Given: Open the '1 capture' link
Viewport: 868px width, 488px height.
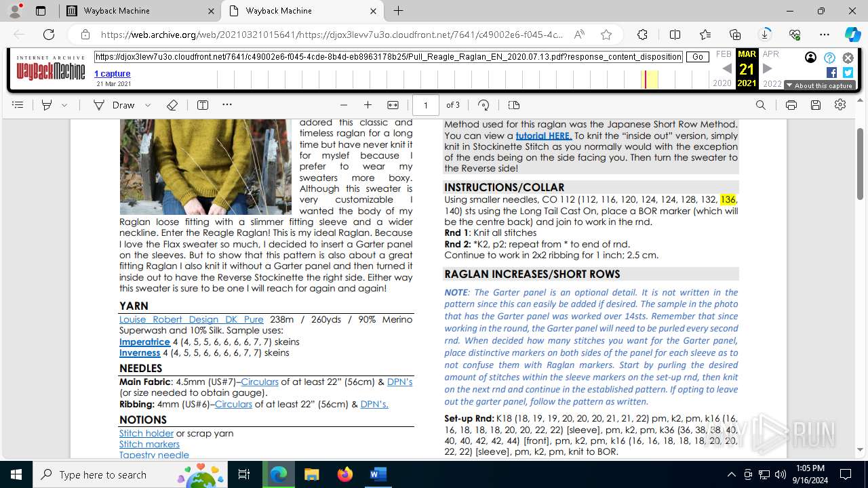Looking at the screenshot, I should click(x=112, y=74).
